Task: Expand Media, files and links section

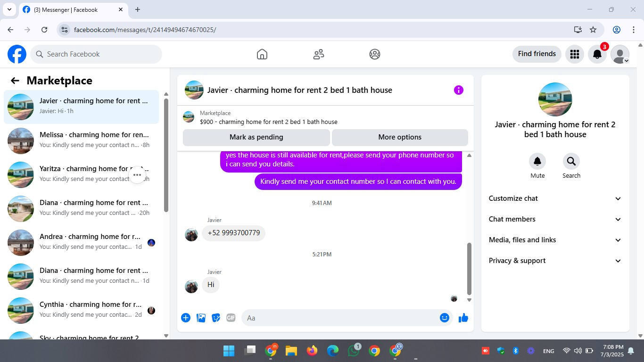Action: click(555, 240)
